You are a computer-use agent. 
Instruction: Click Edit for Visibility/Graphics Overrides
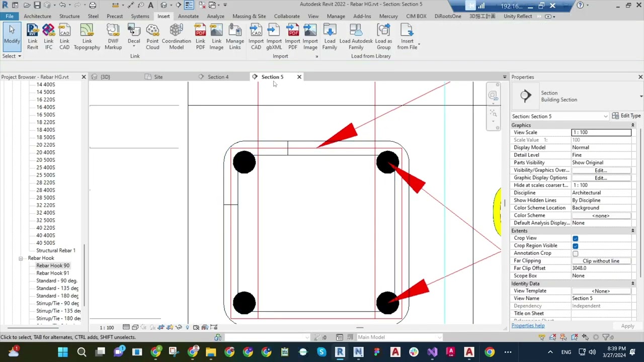[x=601, y=170]
